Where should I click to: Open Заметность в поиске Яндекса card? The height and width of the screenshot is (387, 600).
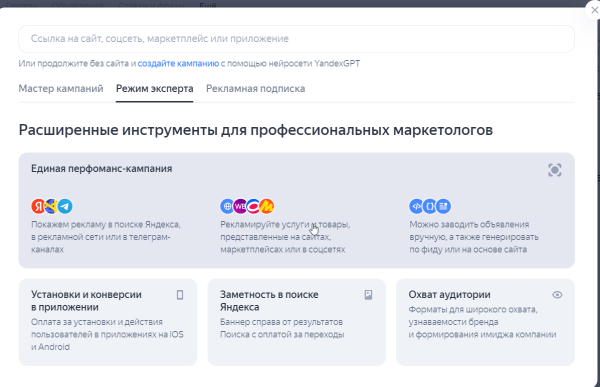[297, 322]
